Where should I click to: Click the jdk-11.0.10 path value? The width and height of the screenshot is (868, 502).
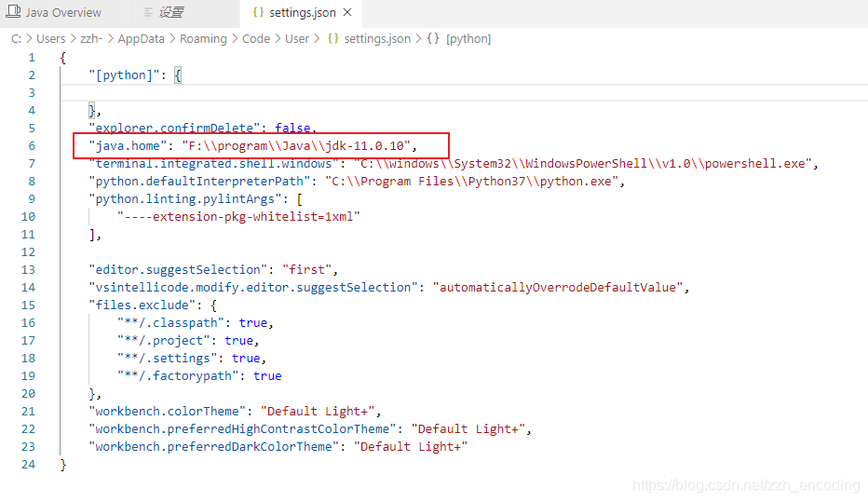coord(296,146)
